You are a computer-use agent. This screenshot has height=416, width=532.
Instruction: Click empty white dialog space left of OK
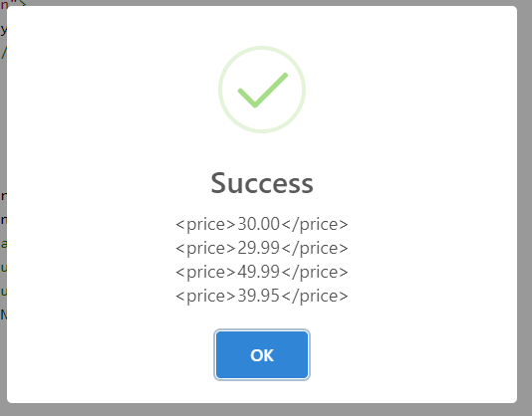pyautogui.click(x=111, y=354)
